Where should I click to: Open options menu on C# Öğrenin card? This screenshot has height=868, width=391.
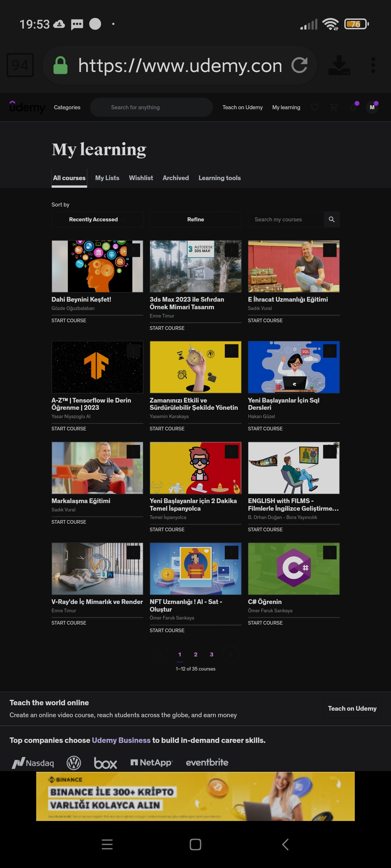330,552
